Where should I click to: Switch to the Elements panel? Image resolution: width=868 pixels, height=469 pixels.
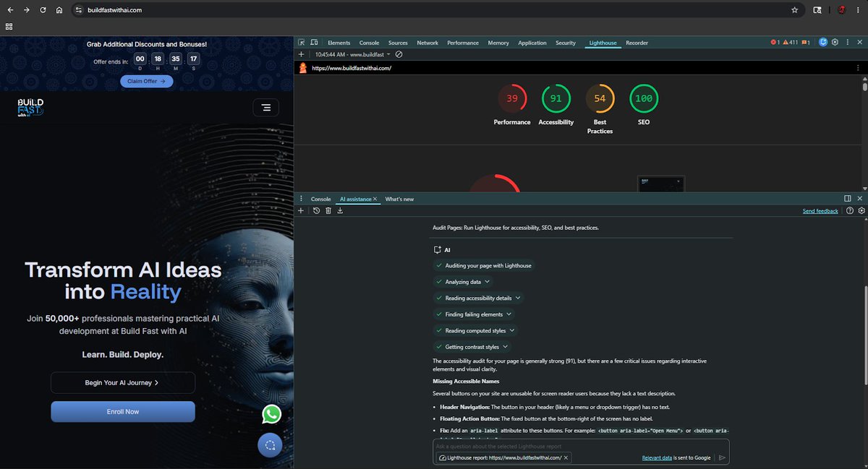[339, 43]
